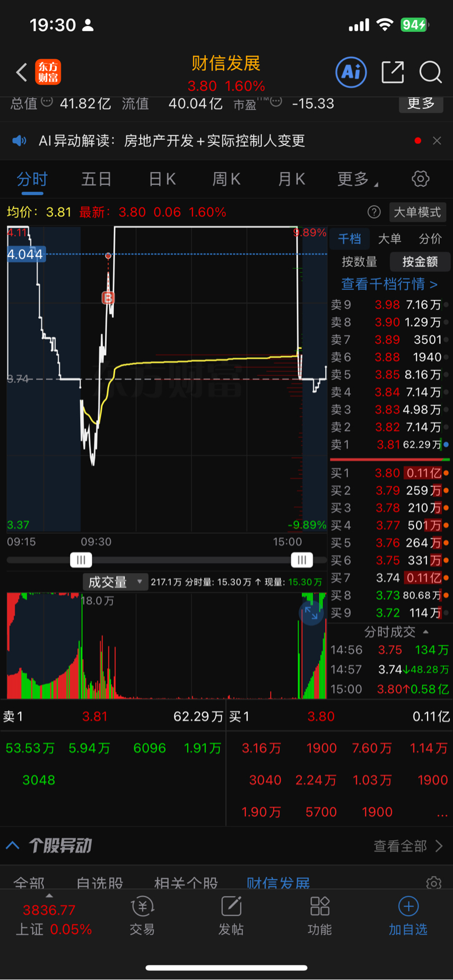Toggle order book to 按数量
The image size is (453, 980).
tap(359, 262)
